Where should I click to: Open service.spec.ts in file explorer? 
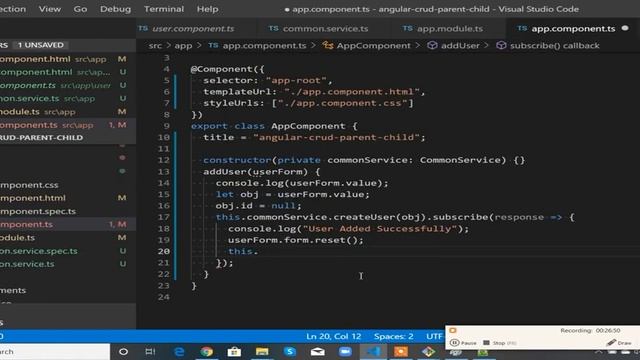(39, 251)
